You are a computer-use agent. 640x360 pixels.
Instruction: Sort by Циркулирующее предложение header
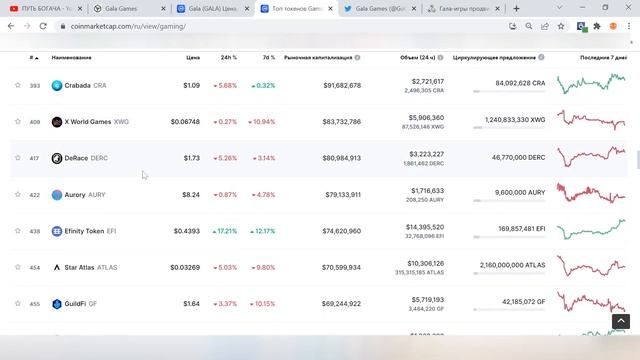click(494, 58)
